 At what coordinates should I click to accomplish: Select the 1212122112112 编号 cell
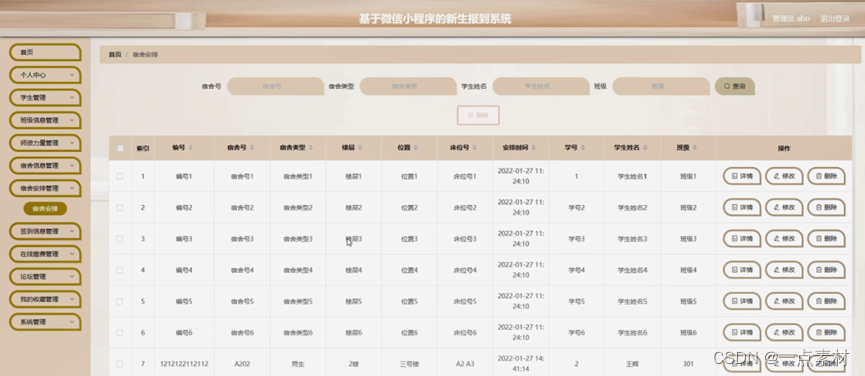coord(184,364)
